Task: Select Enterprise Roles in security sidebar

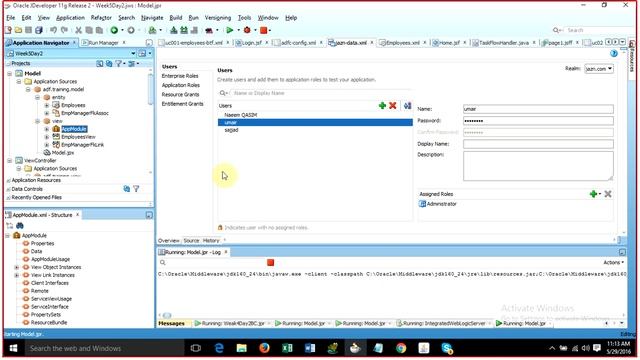Action: (x=180, y=76)
